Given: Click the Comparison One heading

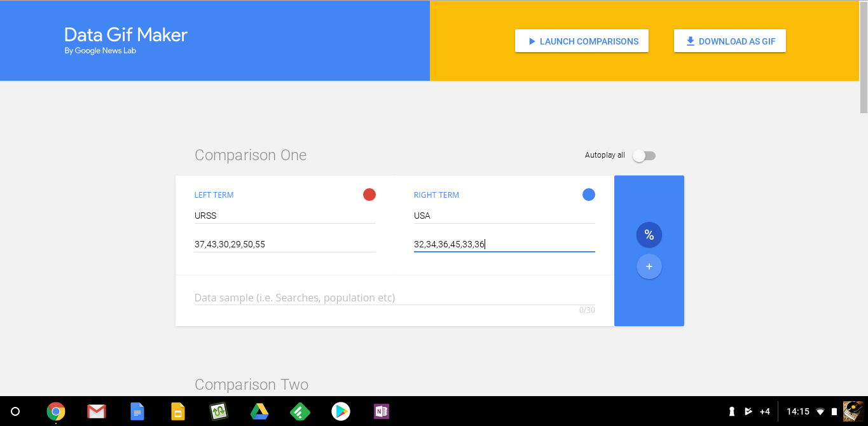Looking at the screenshot, I should (251, 155).
